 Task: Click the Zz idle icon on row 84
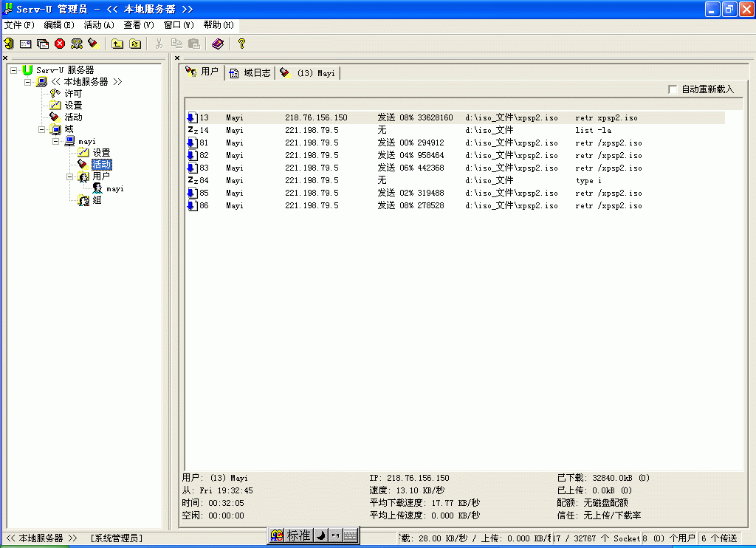click(x=193, y=180)
